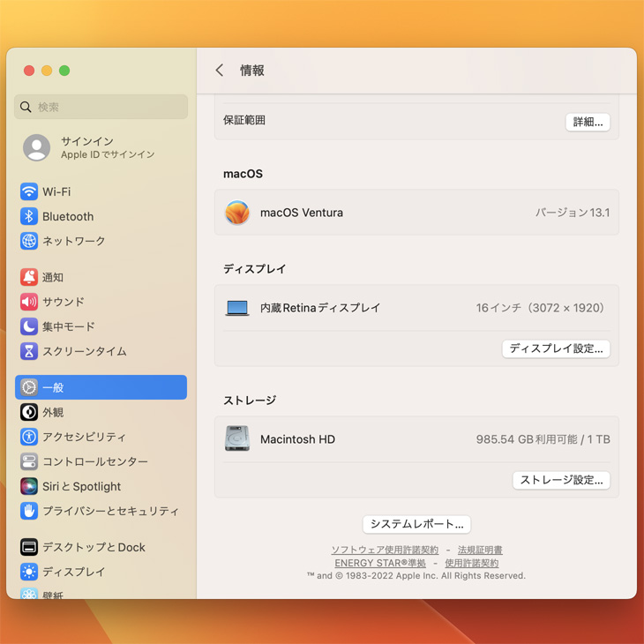
Task: Select the 通知 bell icon
Action: click(29, 277)
